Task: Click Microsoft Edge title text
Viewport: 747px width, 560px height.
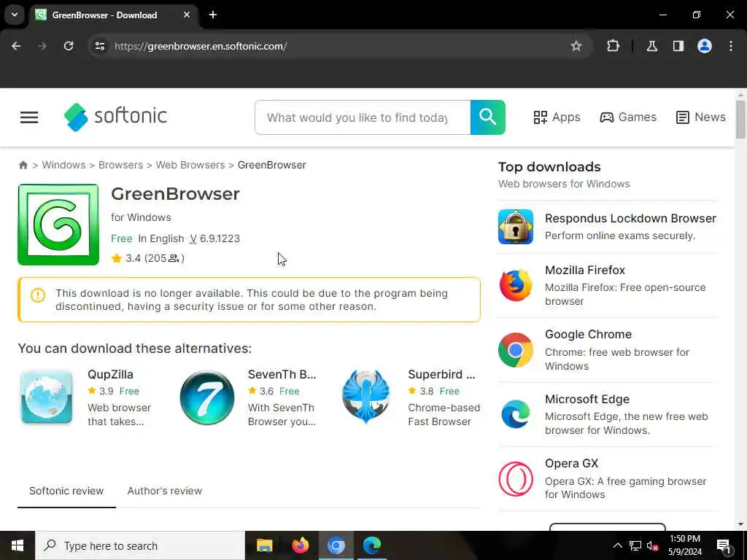Action: coord(587,399)
